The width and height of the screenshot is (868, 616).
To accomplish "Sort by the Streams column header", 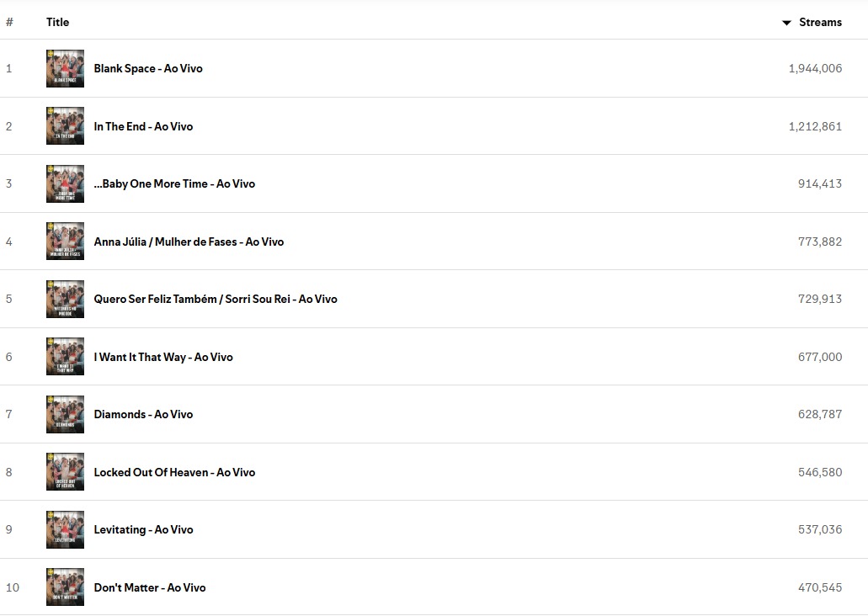I will [x=820, y=22].
